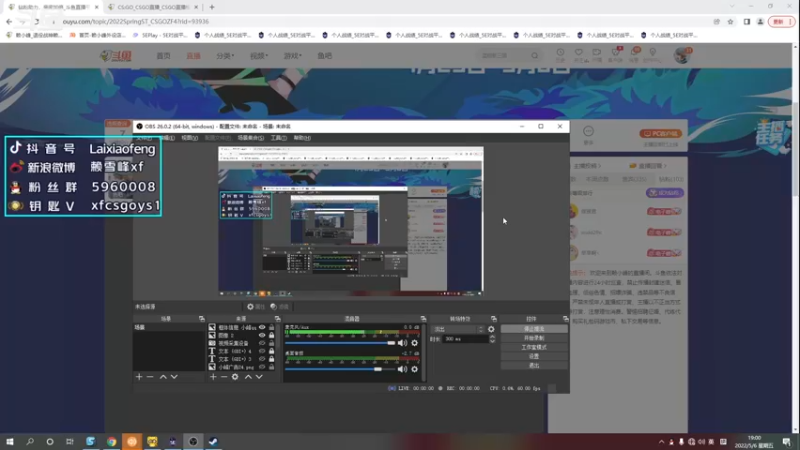This screenshot has height=450, width=800.
Task: Toggle visibility of 图像 2 source
Action: [x=262, y=335]
